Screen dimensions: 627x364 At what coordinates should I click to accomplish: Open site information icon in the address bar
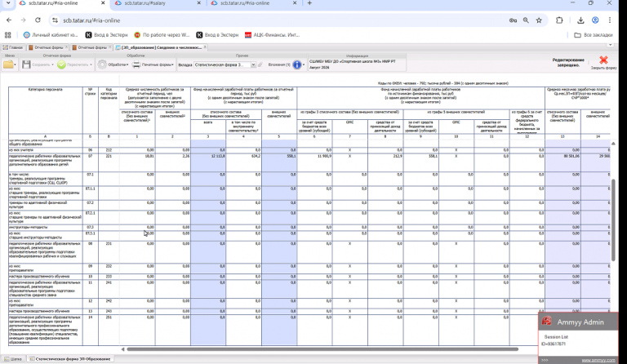[x=56, y=20]
